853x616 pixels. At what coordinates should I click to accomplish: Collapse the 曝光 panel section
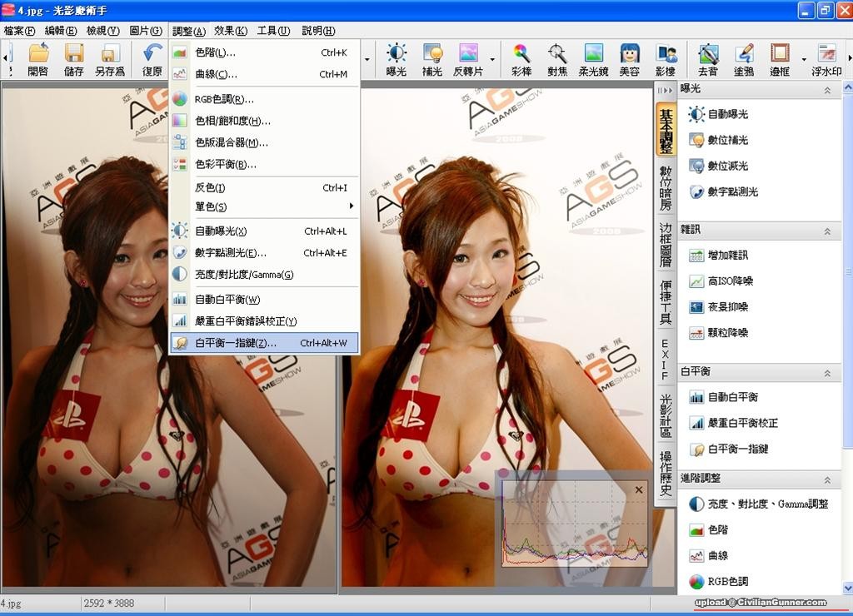pyautogui.click(x=827, y=90)
